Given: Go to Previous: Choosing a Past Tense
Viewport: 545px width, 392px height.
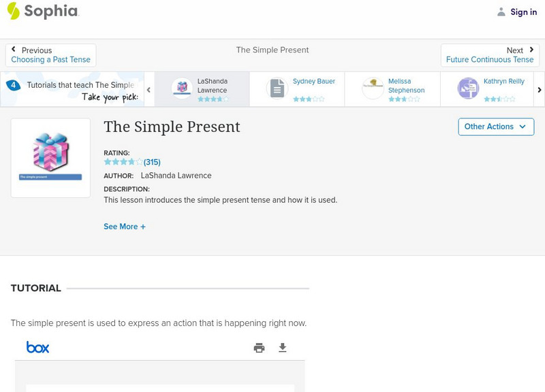Looking at the screenshot, I should (x=51, y=55).
